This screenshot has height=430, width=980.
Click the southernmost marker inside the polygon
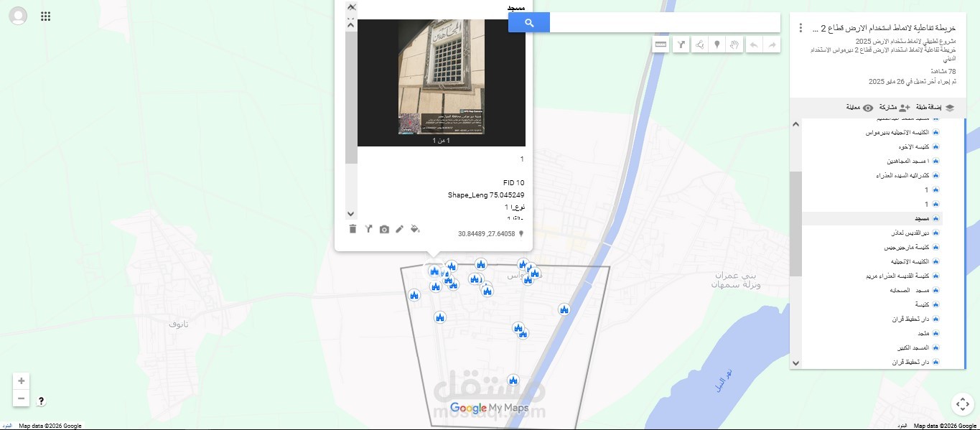(513, 380)
